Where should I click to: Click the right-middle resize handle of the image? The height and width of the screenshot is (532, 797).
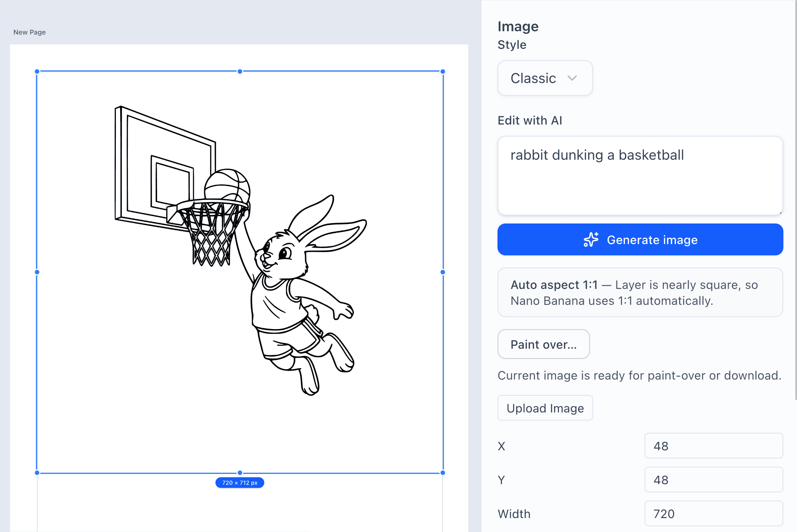(x=442, y=272)
